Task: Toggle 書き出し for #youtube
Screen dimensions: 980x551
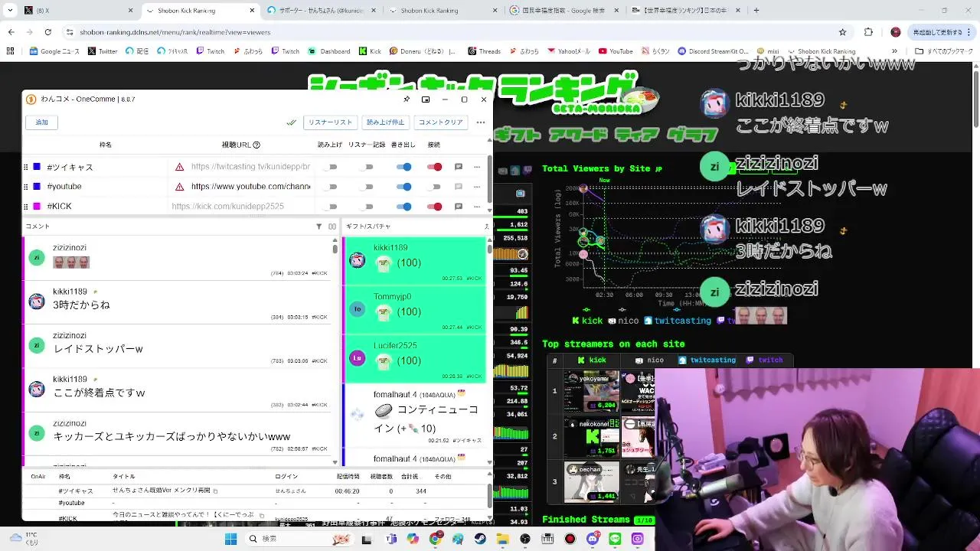Action: pyautogui.click(x=403, y=187)
